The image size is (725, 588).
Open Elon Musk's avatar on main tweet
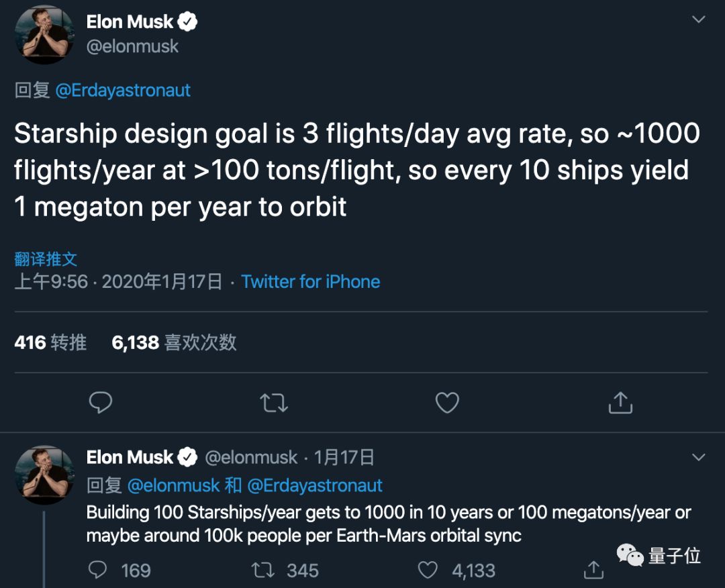click(x=44, y=36)
